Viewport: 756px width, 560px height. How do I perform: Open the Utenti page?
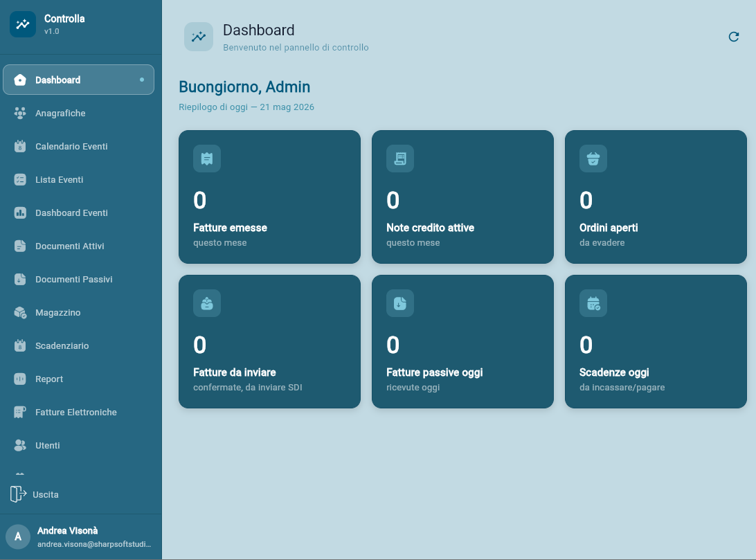(79, 446)
